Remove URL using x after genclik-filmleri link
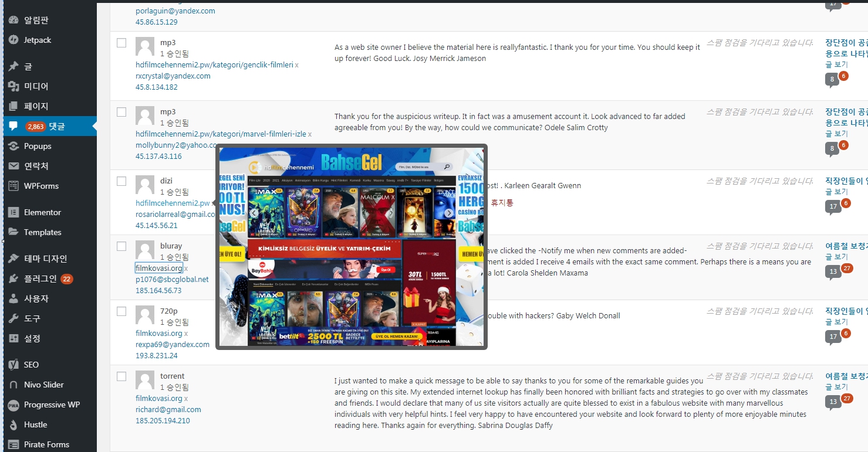This screenshot has width=868, height=452. pyautogui.click(x=297, y=65)
